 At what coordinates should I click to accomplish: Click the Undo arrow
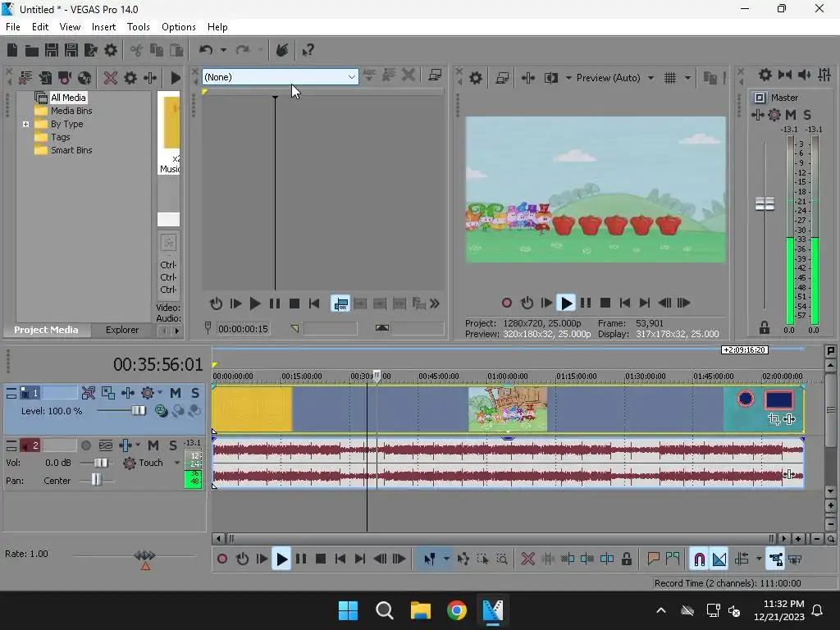coord(206,50)
